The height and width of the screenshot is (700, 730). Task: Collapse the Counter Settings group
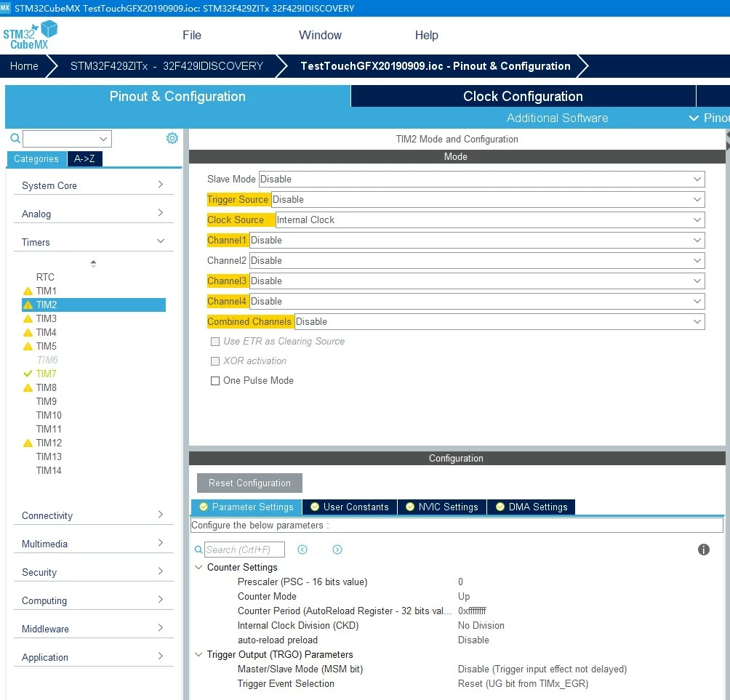pyautogui.click(x=198, y=568)
